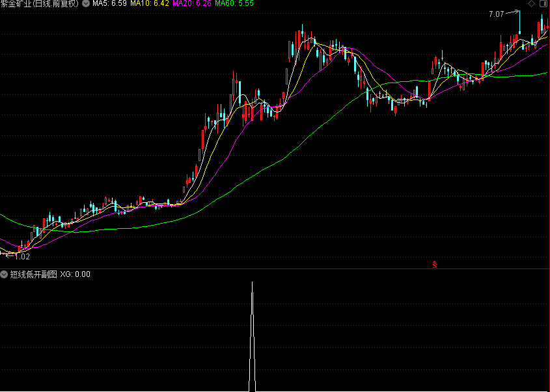Click the diamond icon at top right

coord(531,3)
